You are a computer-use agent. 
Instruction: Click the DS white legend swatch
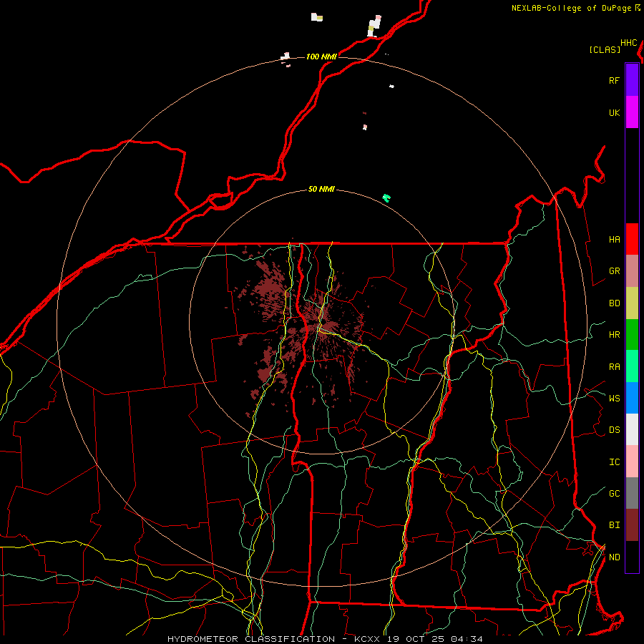632,429
